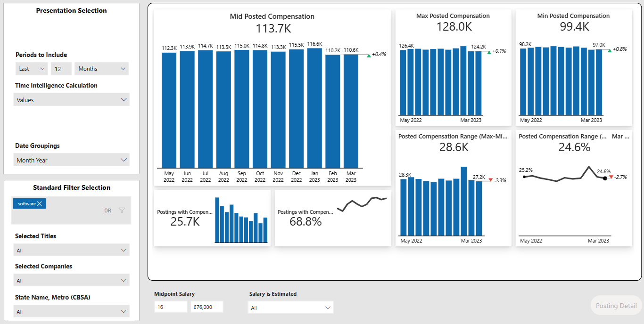644x324 pixels.
Task: Click green triangle on Max Posted Compensation
Action: (488, 51)
